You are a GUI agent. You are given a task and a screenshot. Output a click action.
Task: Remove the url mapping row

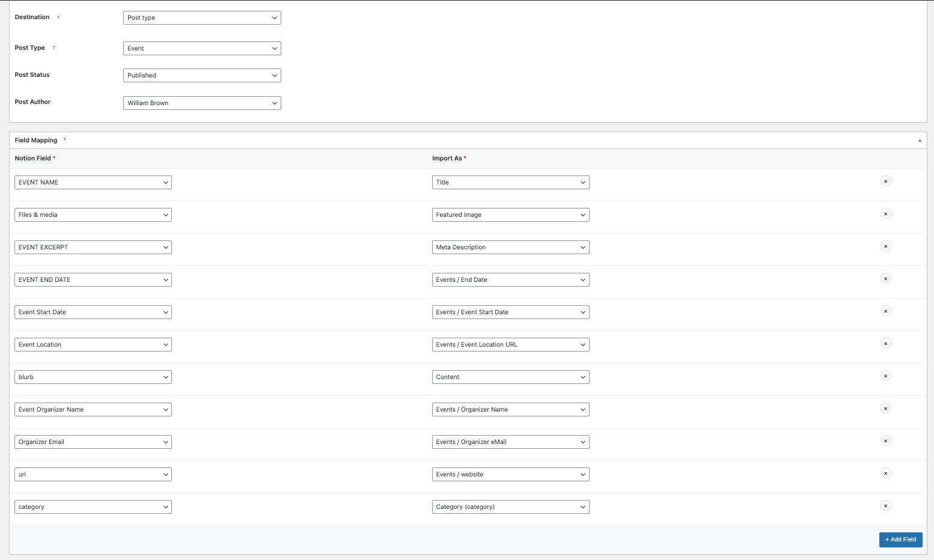tap(885, 473)
